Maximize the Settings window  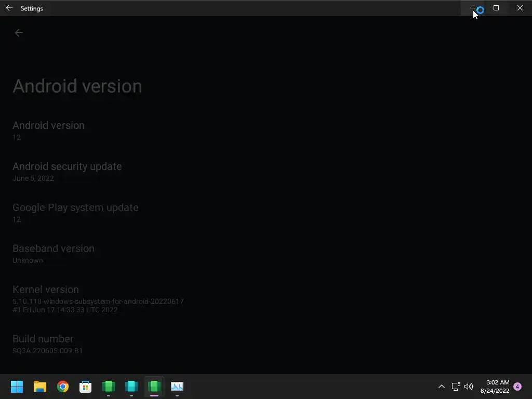pos(496,8)
